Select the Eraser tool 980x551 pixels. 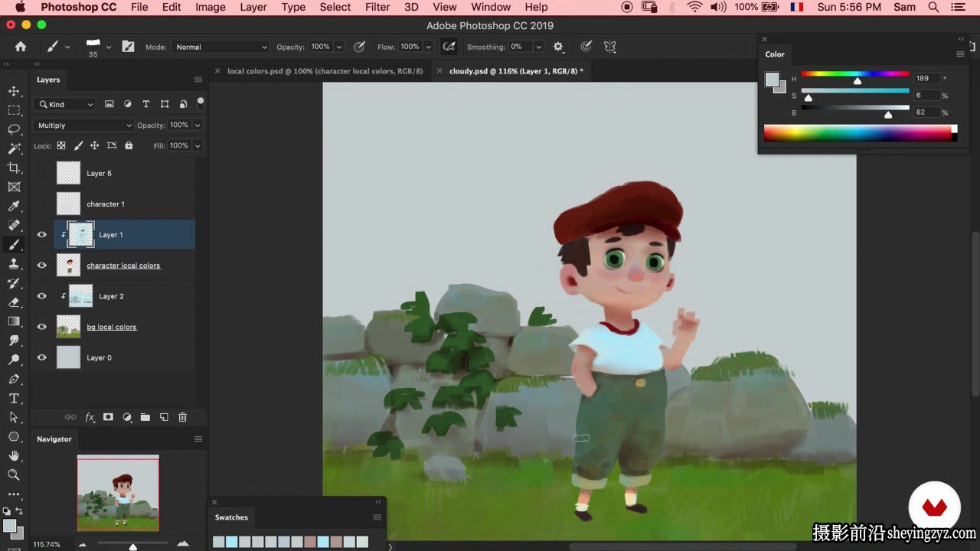pos(14,302)
